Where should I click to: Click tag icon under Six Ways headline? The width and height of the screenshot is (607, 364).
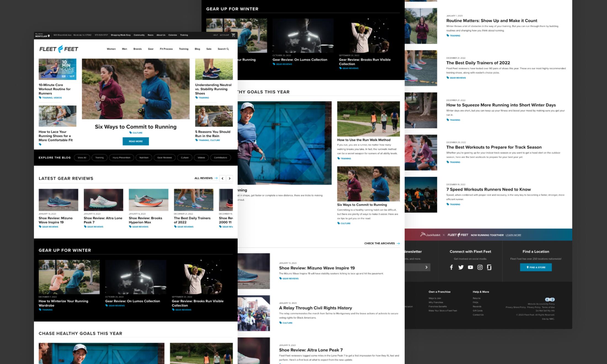pos(131,133)
